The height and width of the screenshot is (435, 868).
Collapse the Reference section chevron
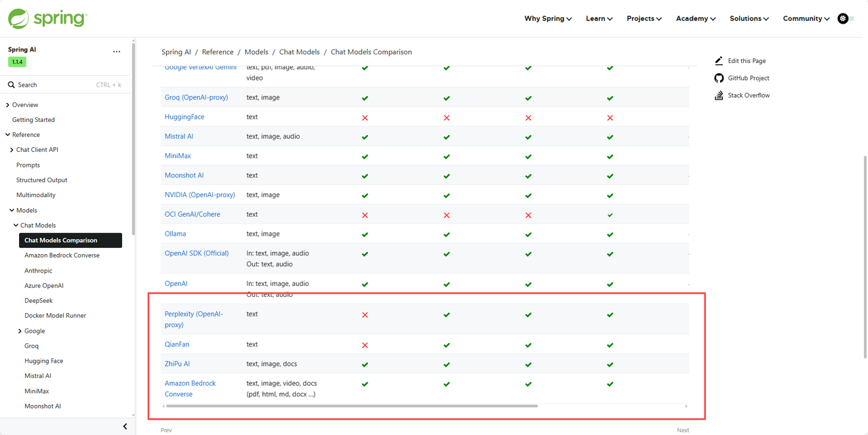[x=7, y=135]
